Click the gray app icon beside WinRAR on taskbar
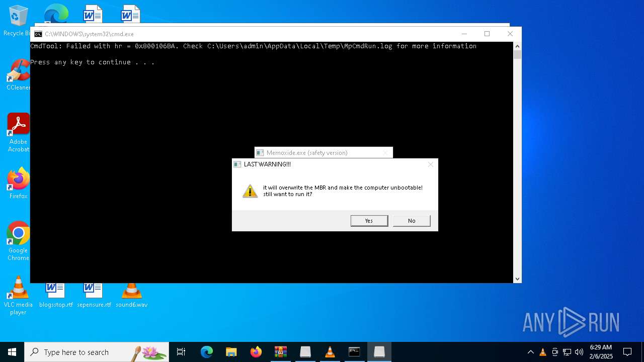The width and height of the screenshot is (644, 362). pyautogui.click(x=305, y=352)
